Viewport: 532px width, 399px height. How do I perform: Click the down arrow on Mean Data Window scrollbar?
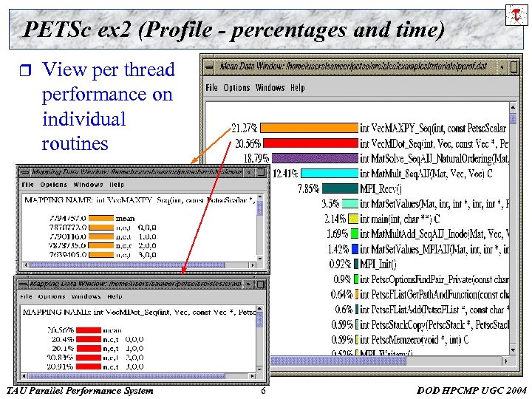[x=513, y=349]
